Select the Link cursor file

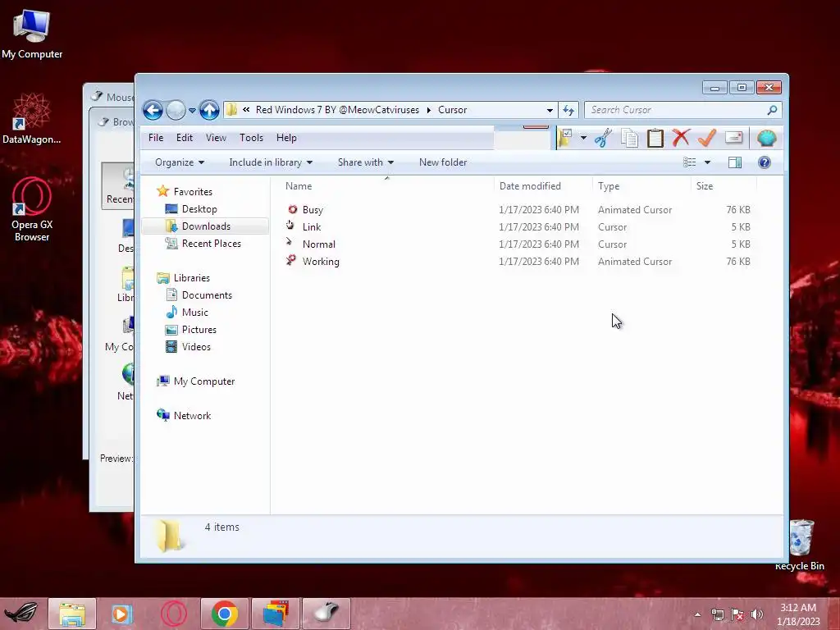tap(311, 227)
